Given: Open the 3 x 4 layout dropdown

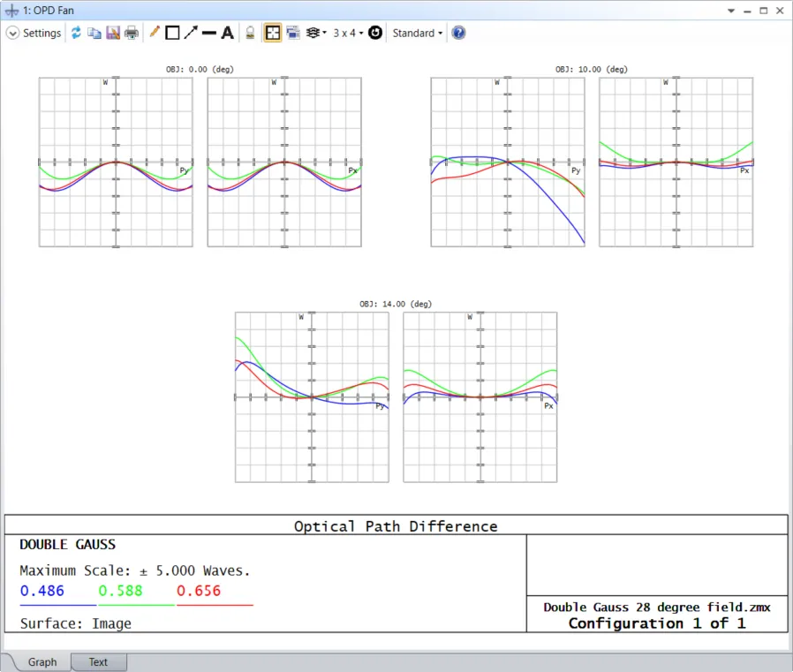Looking at the screenshot, I should point(348,33).
